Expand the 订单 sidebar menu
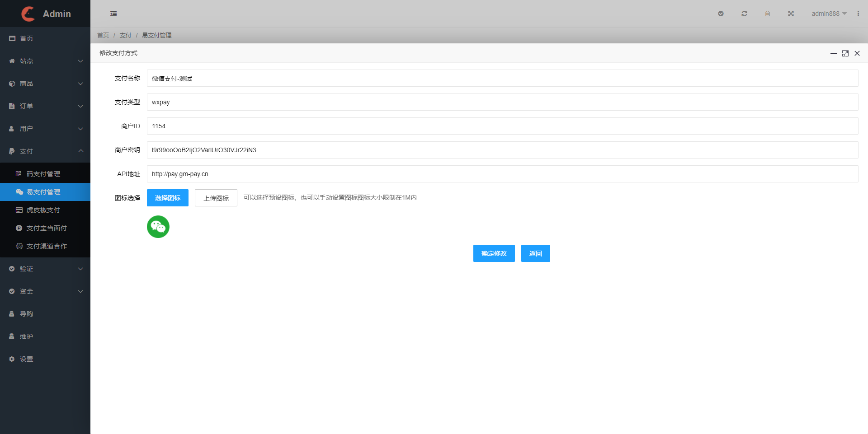The width and height of the screenshot is (868, 434). (45, 106)
